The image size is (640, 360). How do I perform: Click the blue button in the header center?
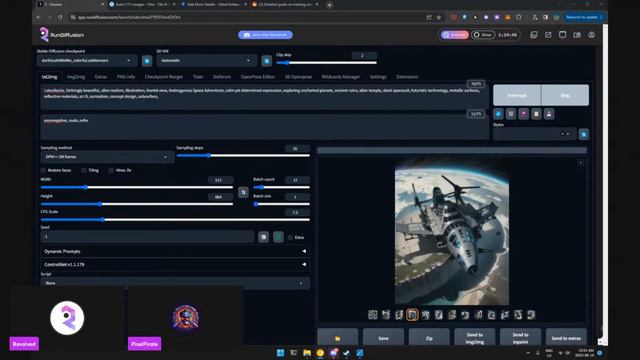pyautogui.click(x=265, y=35)
